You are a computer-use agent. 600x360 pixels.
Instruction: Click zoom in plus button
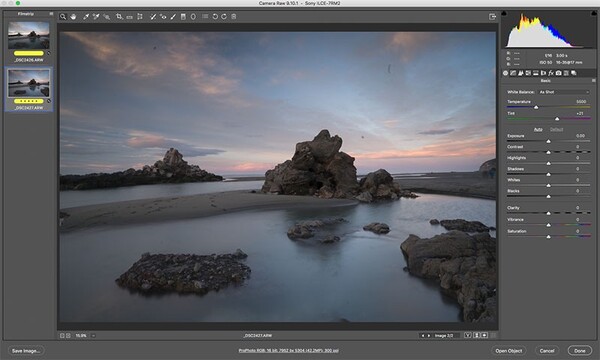click(68, 336)
